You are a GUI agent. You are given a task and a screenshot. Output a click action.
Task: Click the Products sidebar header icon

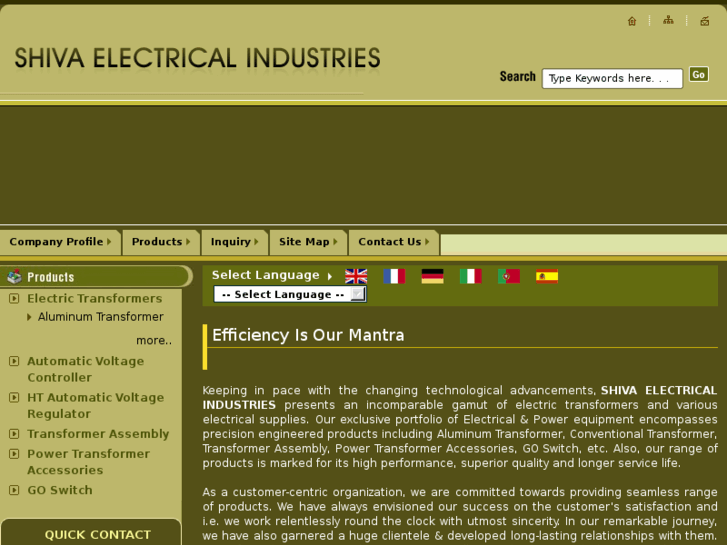point(14,276)
